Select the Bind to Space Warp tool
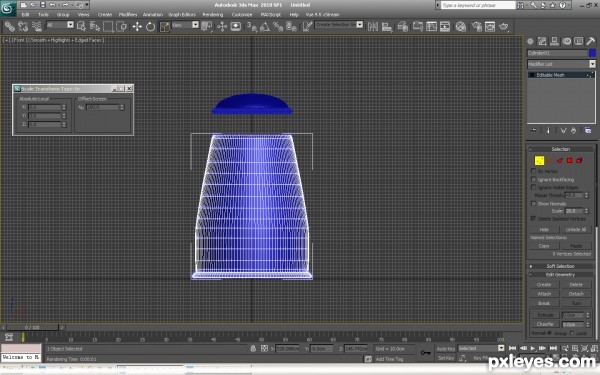 (x=37, y=26)
